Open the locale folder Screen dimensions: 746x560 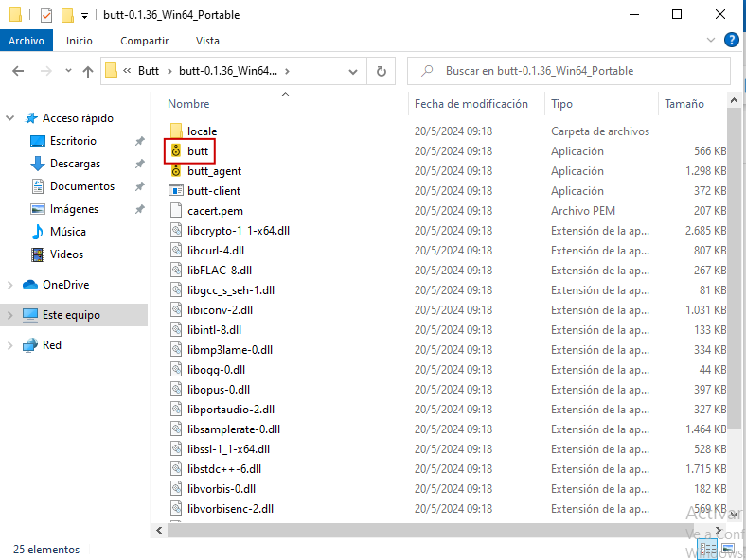[201, 131]
